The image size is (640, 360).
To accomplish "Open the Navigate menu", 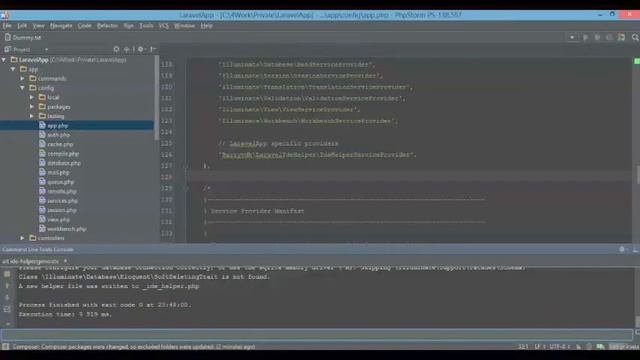I will coord(61,26).
